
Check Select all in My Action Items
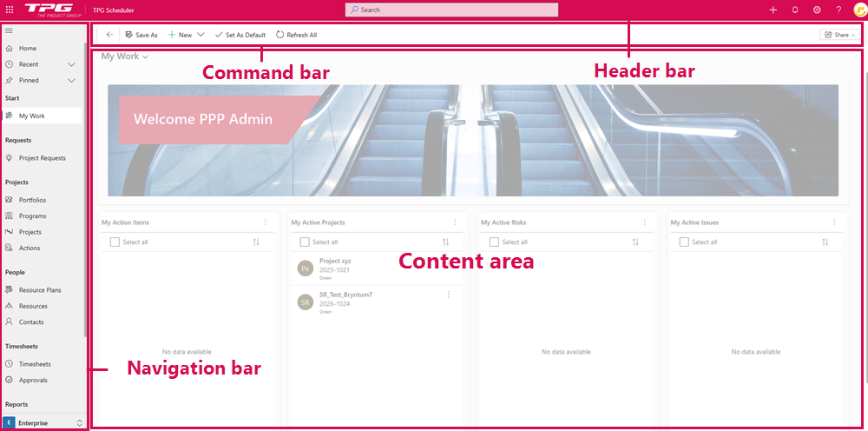tap(115, 242)
